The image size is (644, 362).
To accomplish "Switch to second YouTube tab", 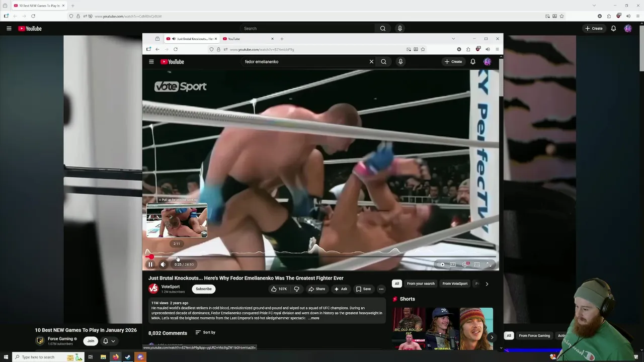I will click(249, 39).
